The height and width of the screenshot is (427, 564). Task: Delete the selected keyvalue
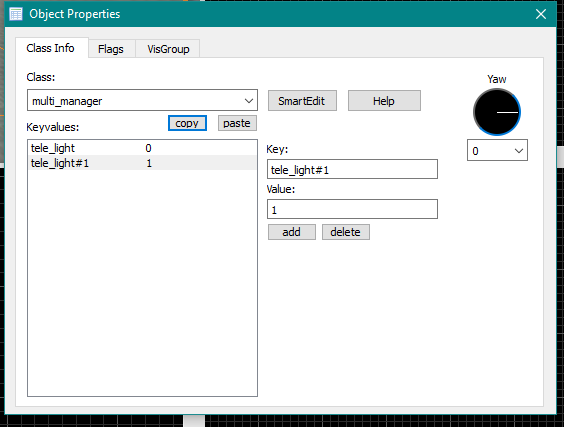click(346, 232)
